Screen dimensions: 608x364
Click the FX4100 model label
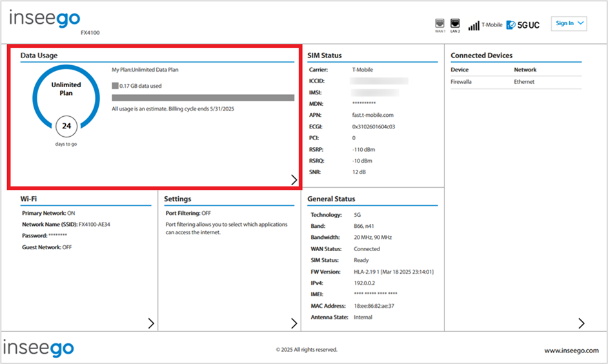tap(90, 32)
